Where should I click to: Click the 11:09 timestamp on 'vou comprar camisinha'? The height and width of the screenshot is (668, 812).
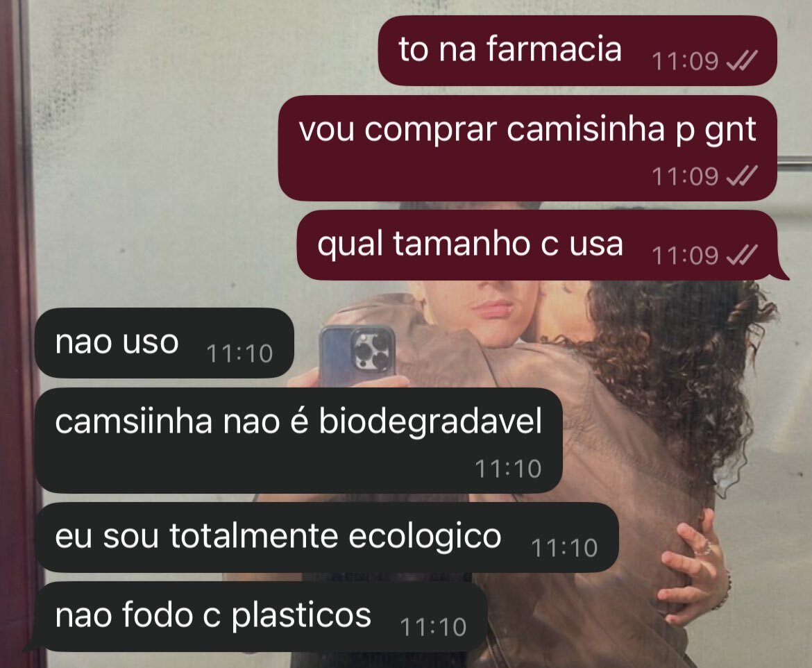[685, 176]
